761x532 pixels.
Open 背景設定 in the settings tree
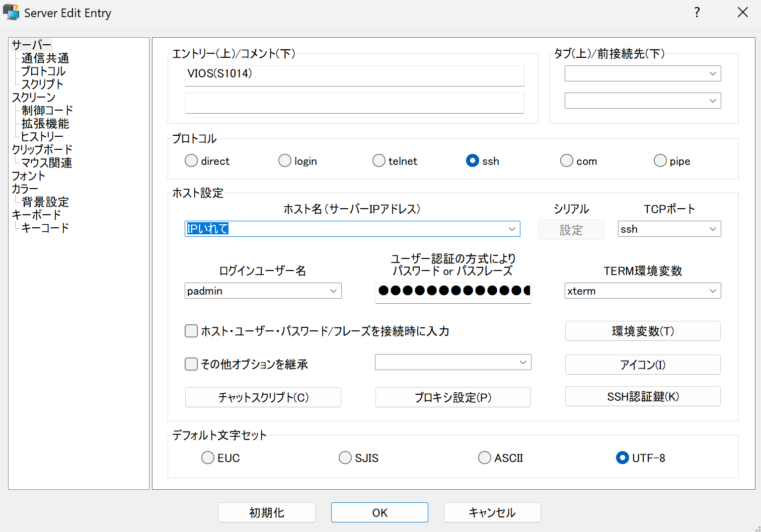pos(45,202)
